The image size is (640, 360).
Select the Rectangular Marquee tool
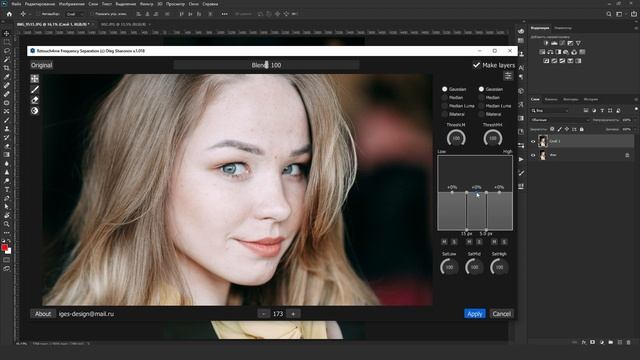pyautogui.click(x=7, y=42)
